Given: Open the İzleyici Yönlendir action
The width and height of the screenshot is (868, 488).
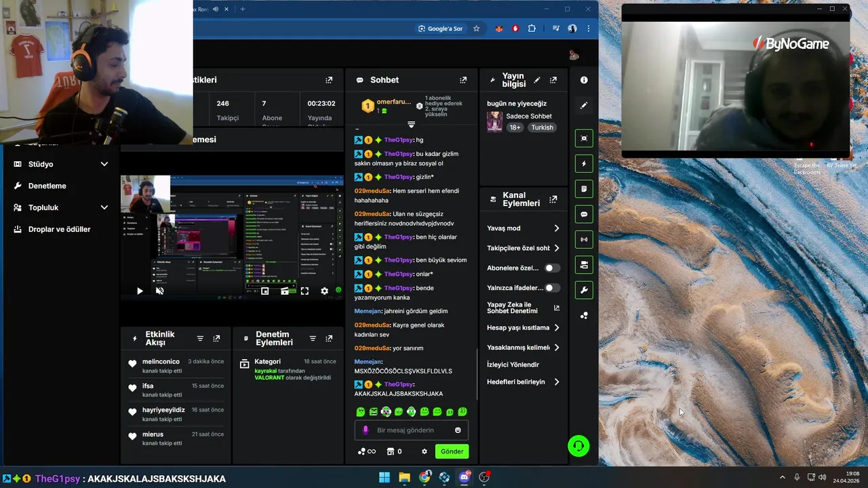Looking at the screenshot, I should [513, 365].
